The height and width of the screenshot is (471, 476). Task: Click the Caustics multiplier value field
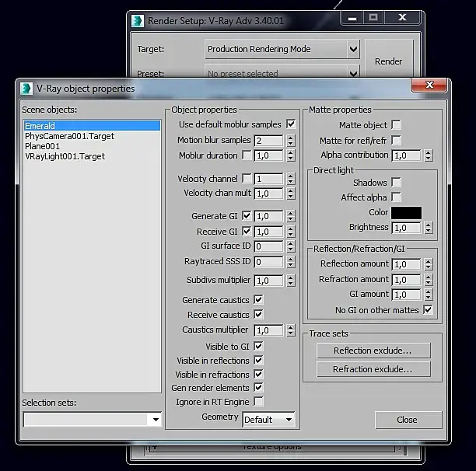click(x=269, y=330)
